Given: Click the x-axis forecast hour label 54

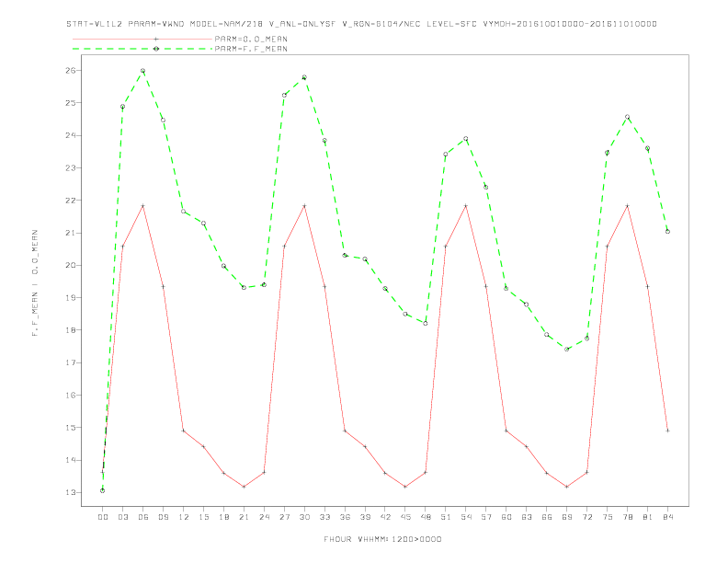Looking at the screenshot, I should [466, 517].
